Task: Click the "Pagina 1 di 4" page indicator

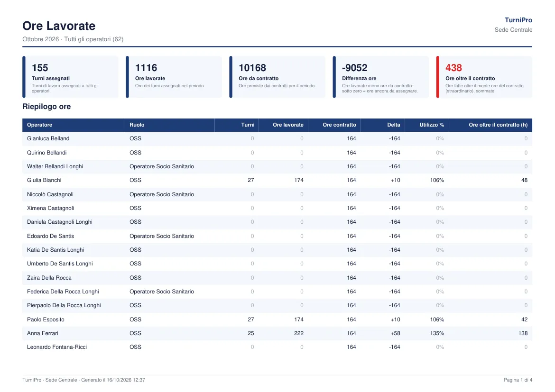Action: [518, 380]
